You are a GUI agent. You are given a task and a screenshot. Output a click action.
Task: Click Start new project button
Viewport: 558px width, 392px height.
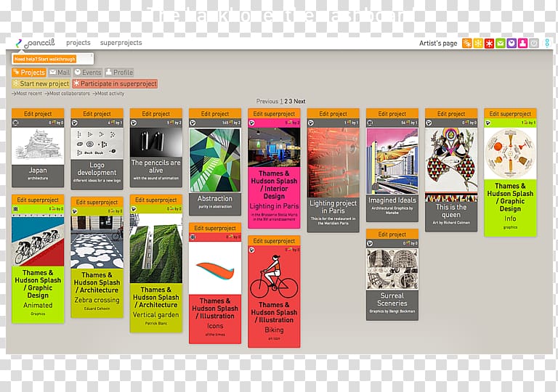(41, 83)
